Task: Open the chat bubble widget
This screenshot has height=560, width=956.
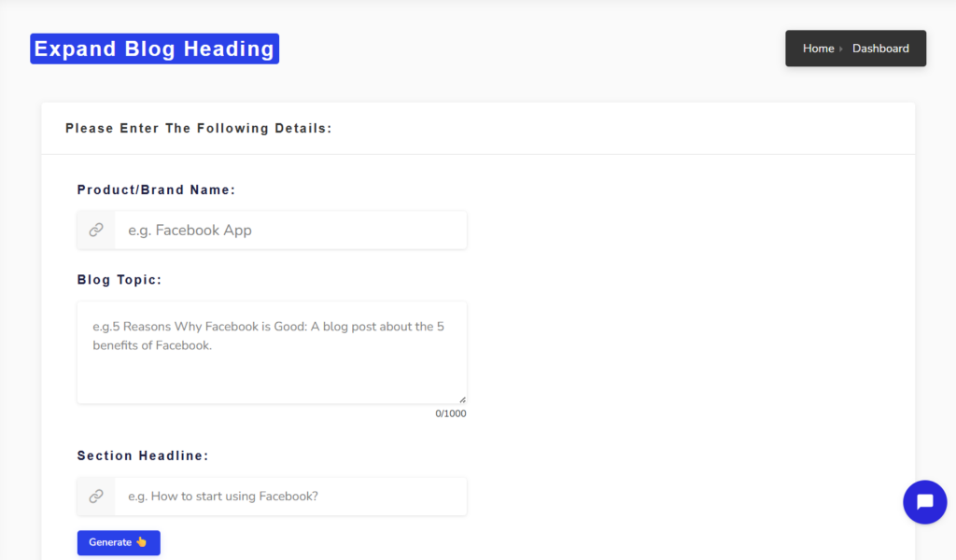Action: (x=924, y=502)
